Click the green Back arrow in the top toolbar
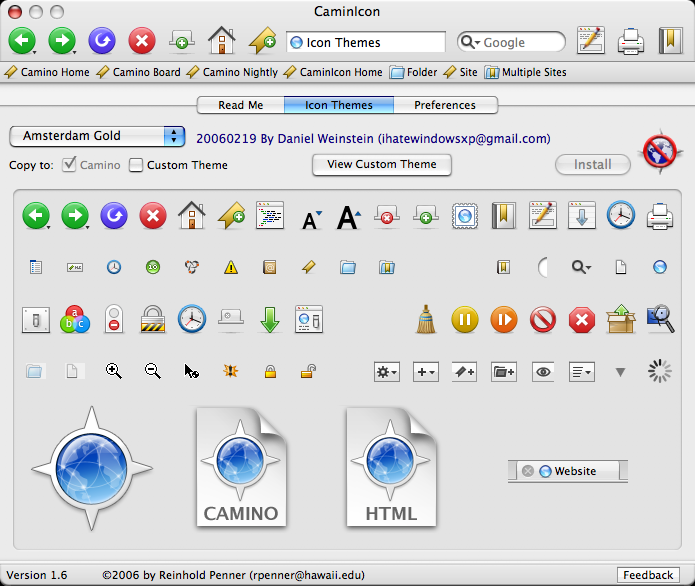695x586 pixels. pyautogui.click(x=22, y=41)
